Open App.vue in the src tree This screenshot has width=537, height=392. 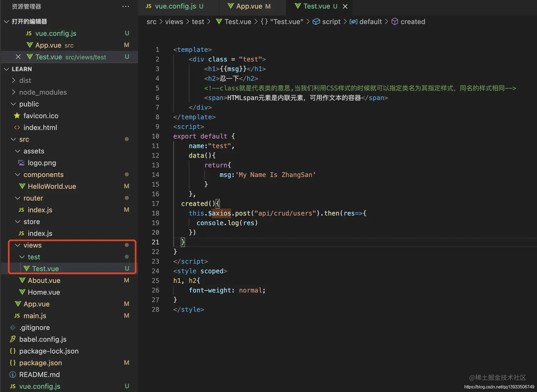[69, 304]
